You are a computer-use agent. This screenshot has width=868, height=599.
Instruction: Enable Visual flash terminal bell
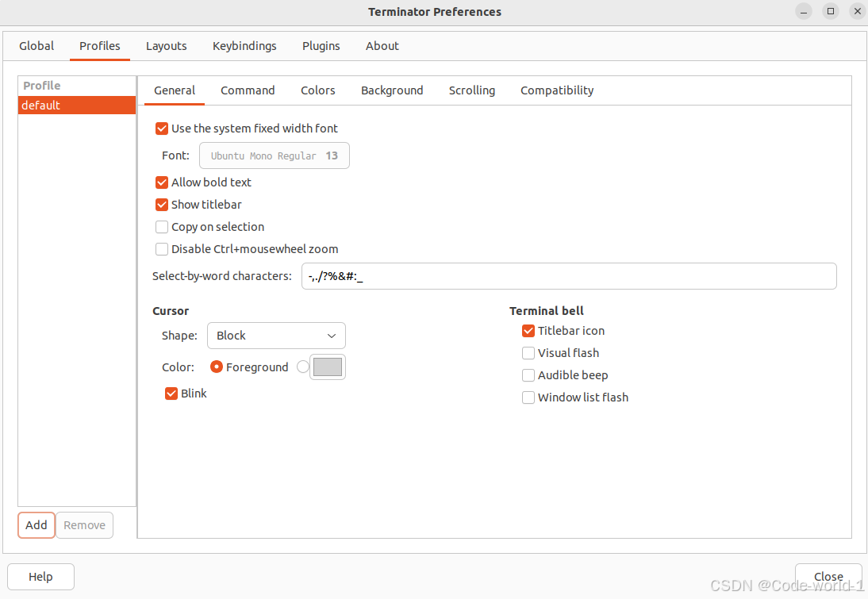click(x=528, y=353)
